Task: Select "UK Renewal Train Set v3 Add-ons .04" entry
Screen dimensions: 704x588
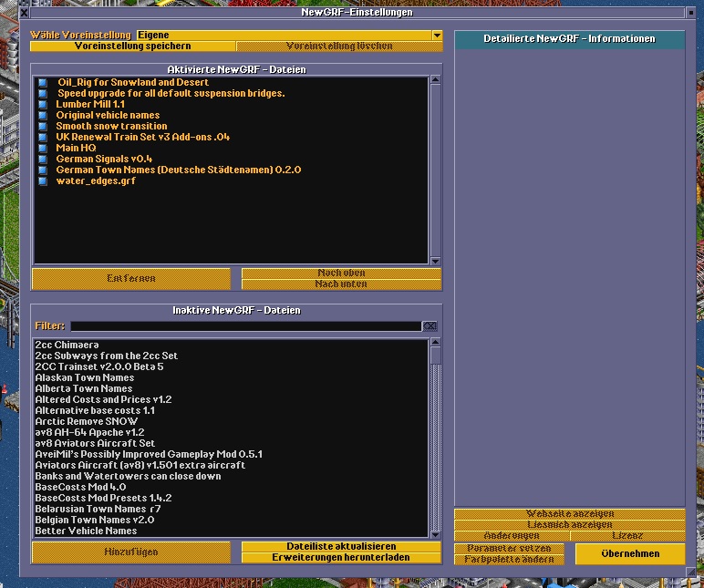Action: (x=142, y=137)
